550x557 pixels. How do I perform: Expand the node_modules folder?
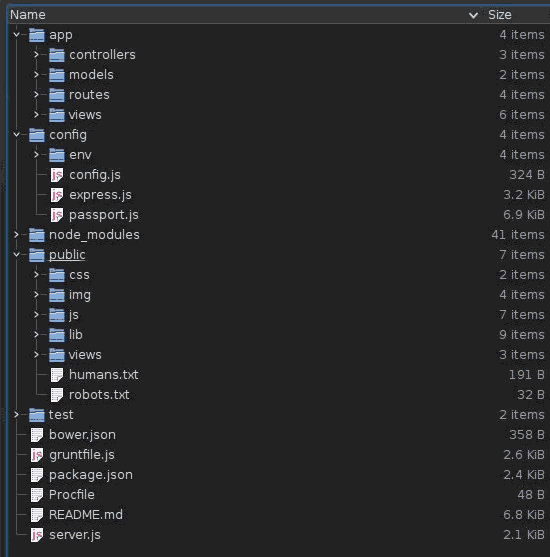pos(16,235)
